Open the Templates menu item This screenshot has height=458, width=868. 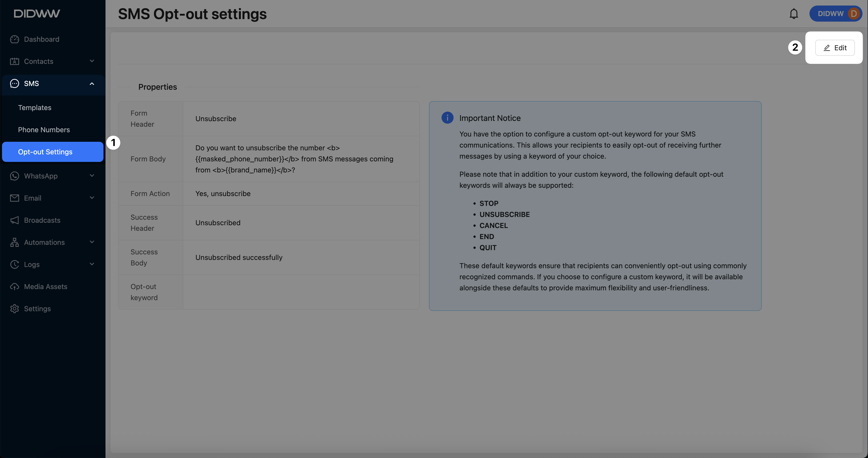[x=35, y=108]
